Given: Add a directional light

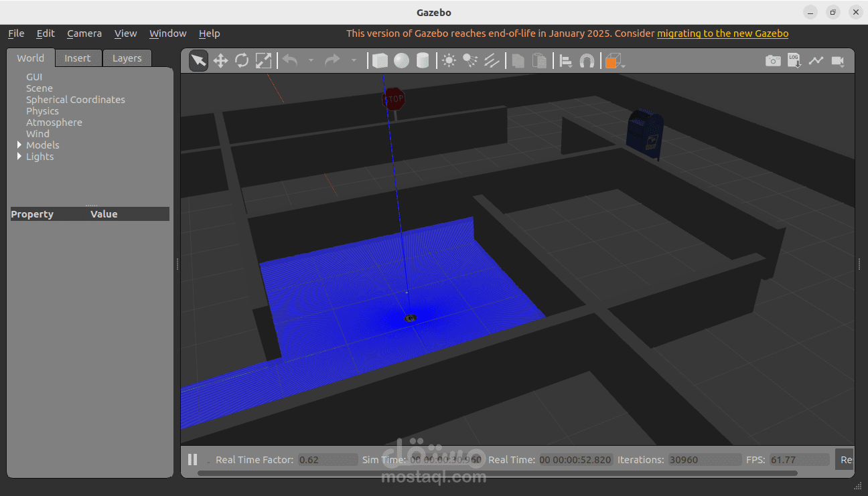Looking at the screenshot, I should click(x=492, y=61).
